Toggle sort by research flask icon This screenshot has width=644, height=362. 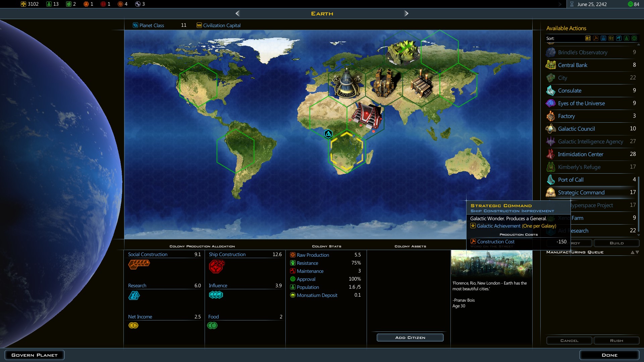tap(603, 38)
